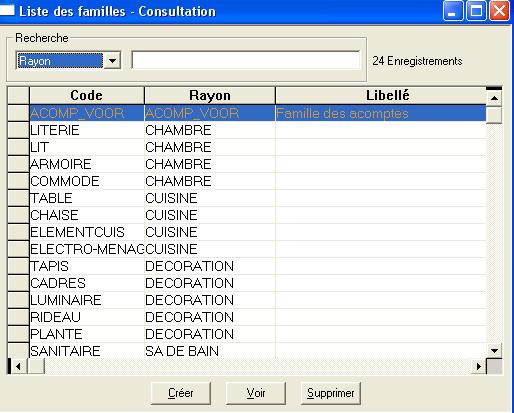Click the Supprimer button
The width and height of the screenshot is (514, 413).
click(x=330, y=393)
